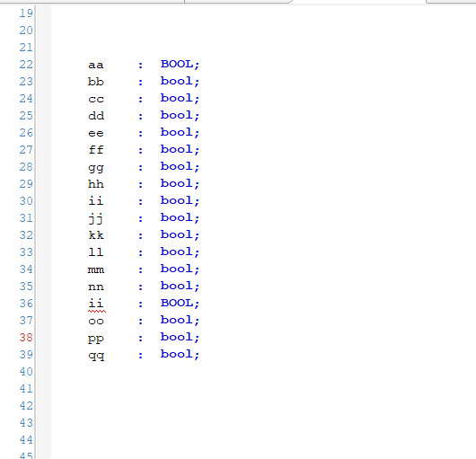
Task: Select the red-underlined ii on line 36
Action: [96, 304]
